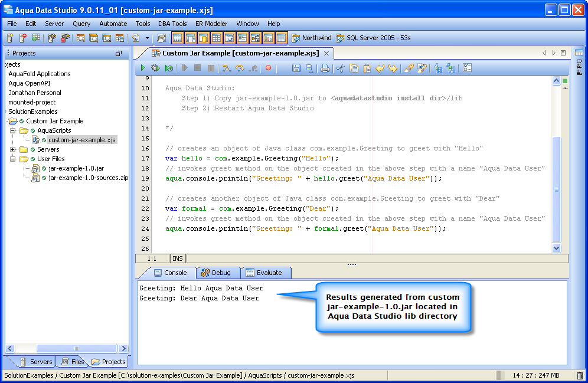Click the Execute script green play button

(x=142, y=68)
